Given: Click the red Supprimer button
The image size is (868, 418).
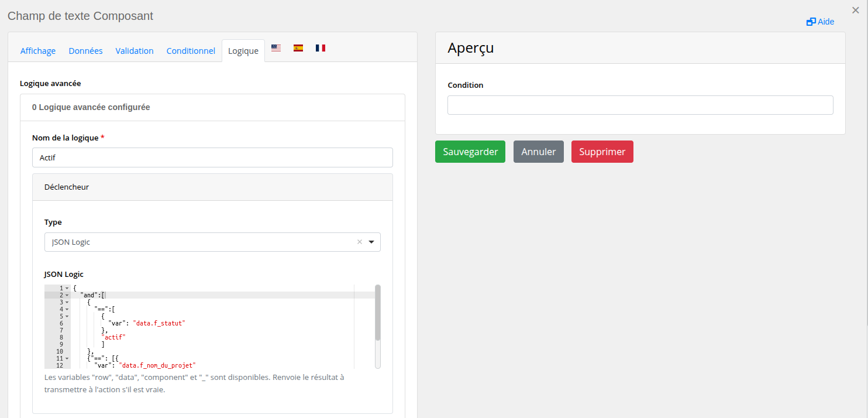Looking at the screenshot, I should [602, 152].
